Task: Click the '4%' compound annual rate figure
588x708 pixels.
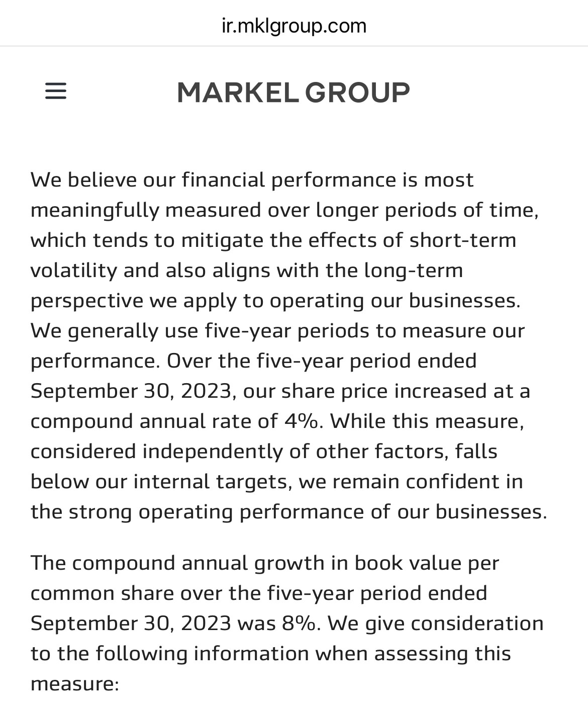Action: tap(301, 421)
